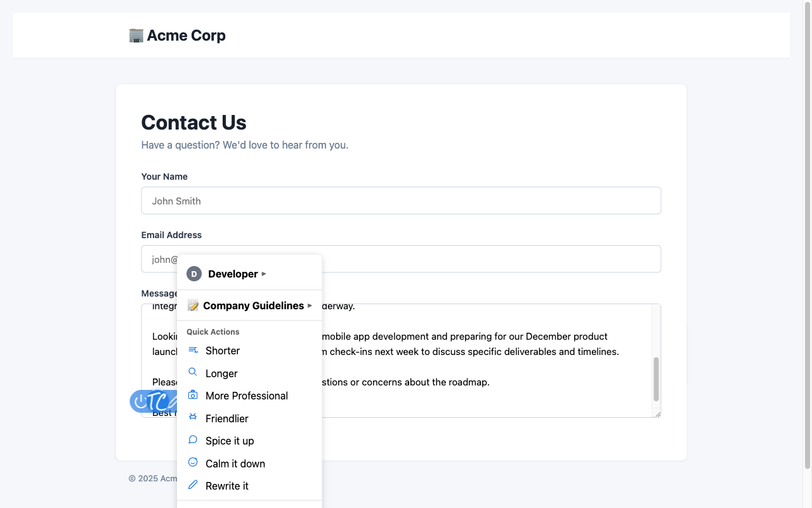Toggle the power button on the floating widget
This screenshot has width=812, height=508.
pyautogui.click(x=140, y=401)
